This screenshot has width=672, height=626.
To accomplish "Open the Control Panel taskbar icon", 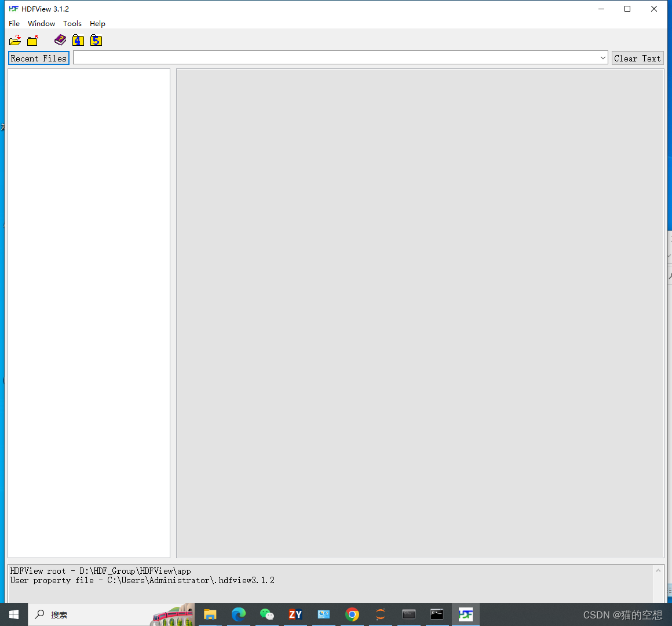I will [324, 614].
